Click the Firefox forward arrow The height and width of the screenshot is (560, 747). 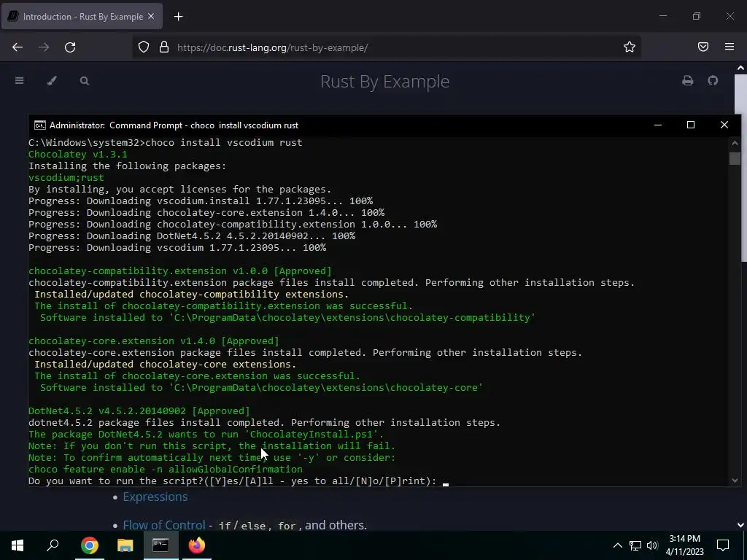pos(44,47)
